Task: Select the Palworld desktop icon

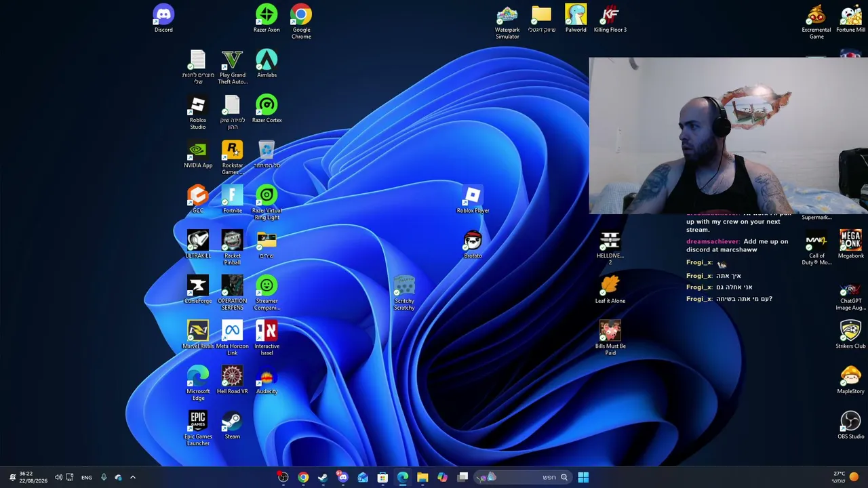Action: (576, 19)
